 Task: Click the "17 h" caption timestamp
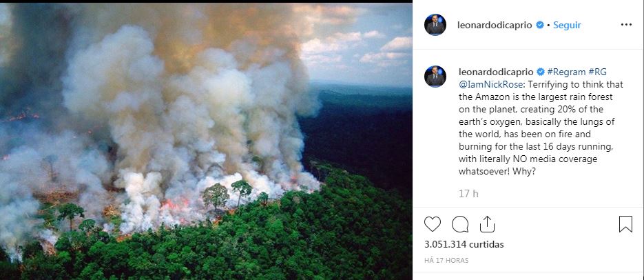click(x=468, y=193)
